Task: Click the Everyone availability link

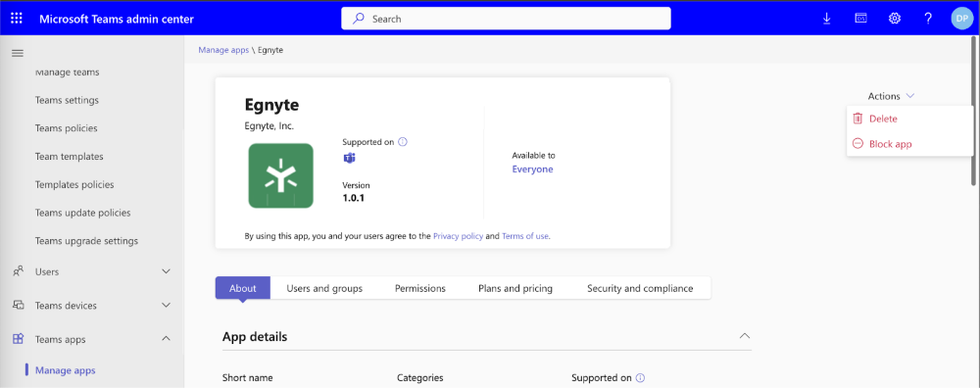Action: 532,170
